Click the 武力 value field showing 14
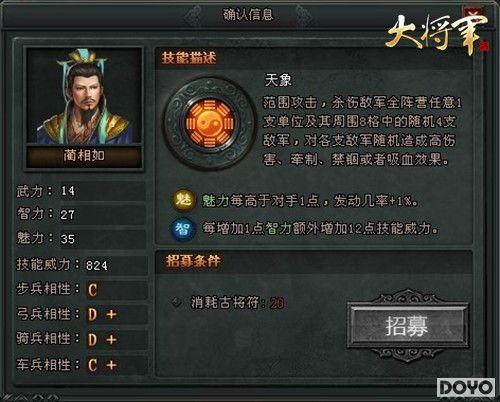This screenshot has width=500, height=402. click(103, 191)
